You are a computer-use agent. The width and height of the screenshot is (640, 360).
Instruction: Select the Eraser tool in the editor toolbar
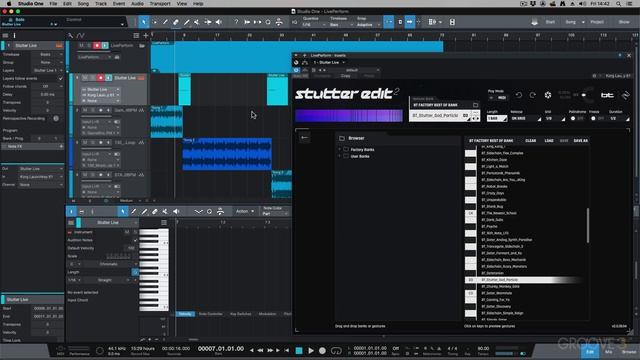[x=155, y=211]
